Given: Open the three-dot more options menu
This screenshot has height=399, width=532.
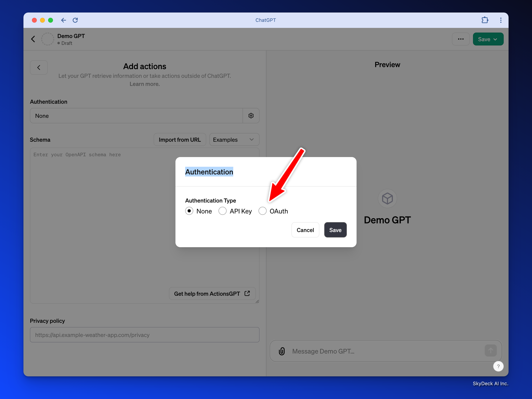Looking at the screenshot, I should (x=461, y=39).
